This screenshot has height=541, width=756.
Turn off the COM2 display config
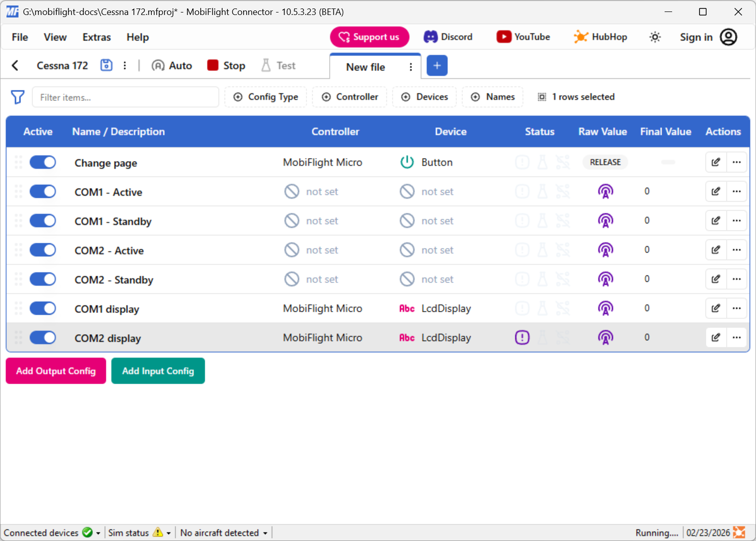tap(42, 337)
